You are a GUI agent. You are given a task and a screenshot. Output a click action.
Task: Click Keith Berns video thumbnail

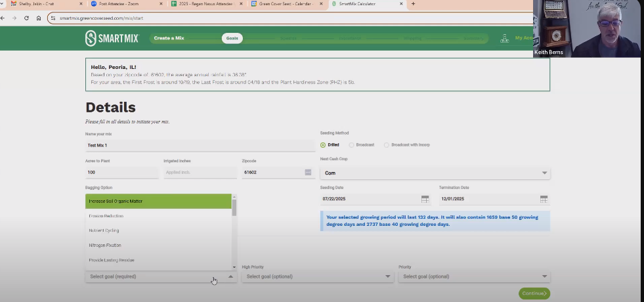click(588, 28)
